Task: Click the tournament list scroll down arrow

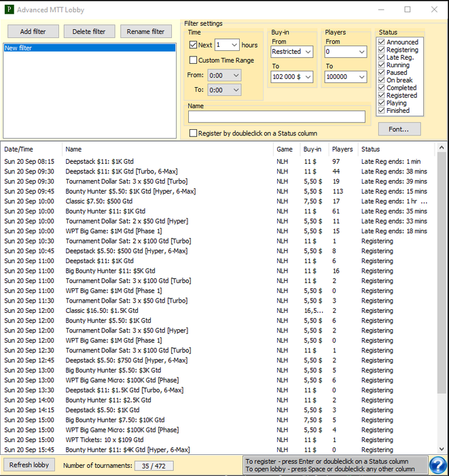Action: [x=441, y=449]
